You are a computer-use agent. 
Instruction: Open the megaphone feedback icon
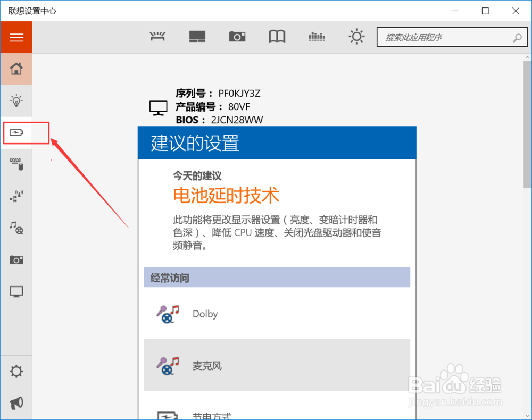[x=16, y=402]
